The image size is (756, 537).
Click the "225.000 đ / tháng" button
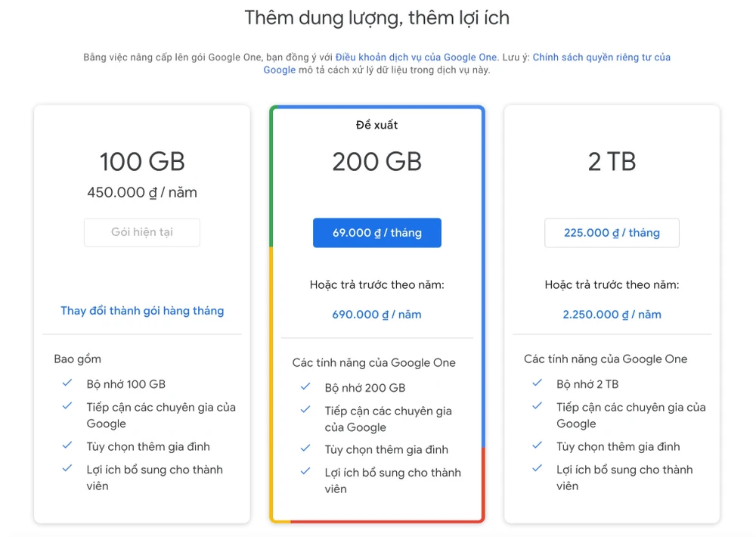coord(612,232)
